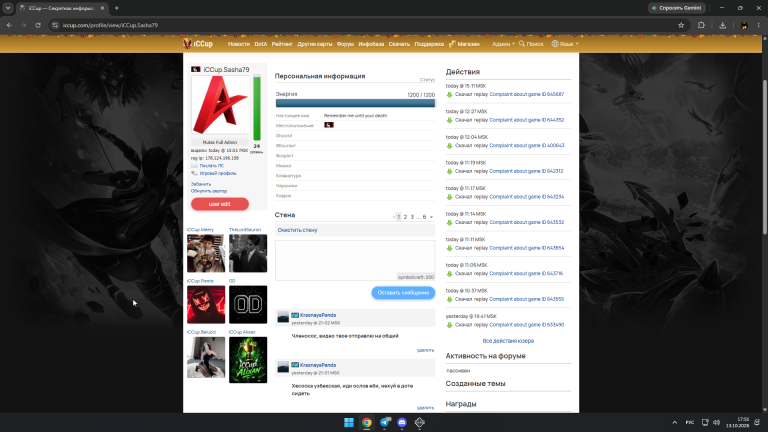Open Chrome extensions icon

pyautogui.click(x=701, y=25)
